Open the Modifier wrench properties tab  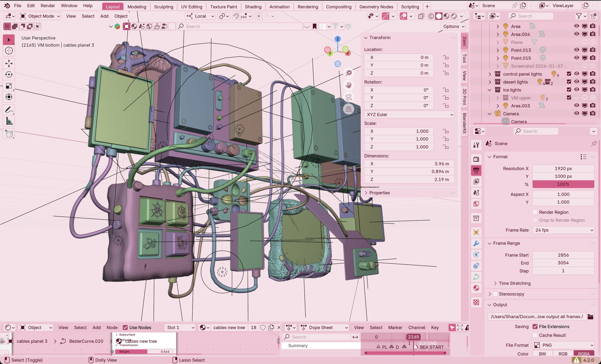coord(476,243)
